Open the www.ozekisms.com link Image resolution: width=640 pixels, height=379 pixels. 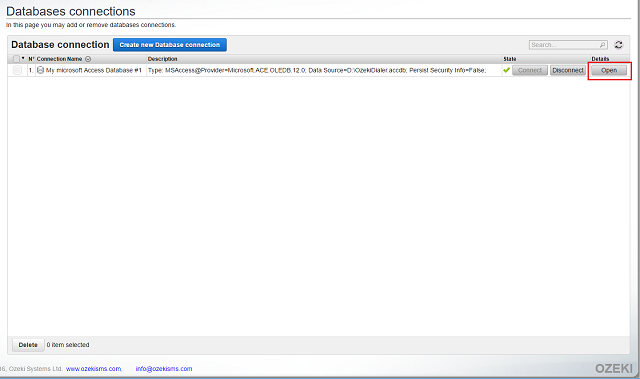tap(94, 369)
